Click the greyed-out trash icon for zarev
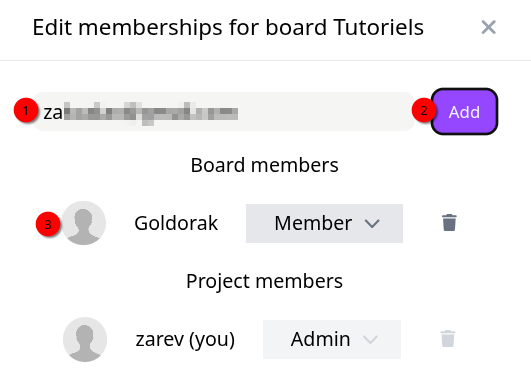The width and height of the screenshot is (531, 390). [x=448, y=339]
